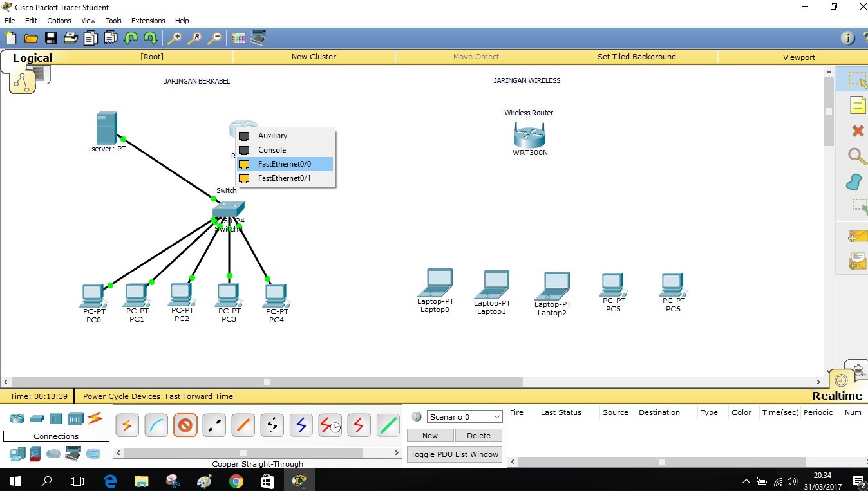Screen dimensions: 868x491
Task: Choose the Serial DCE cable with clock
Action: [330, 425]
